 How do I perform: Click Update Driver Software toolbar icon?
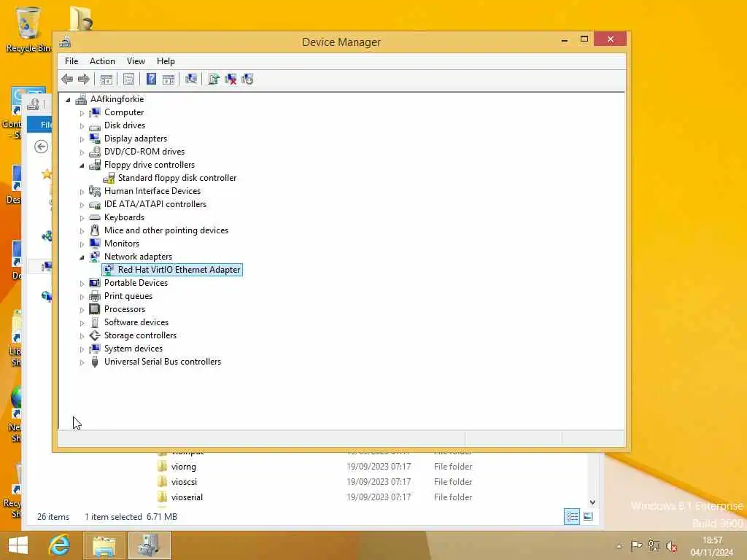214,79
